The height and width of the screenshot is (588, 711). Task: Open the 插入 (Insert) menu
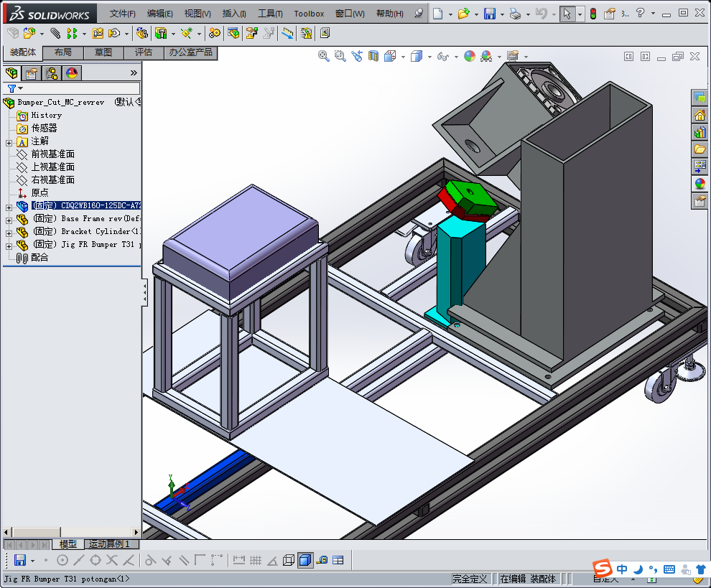point(234,14)
